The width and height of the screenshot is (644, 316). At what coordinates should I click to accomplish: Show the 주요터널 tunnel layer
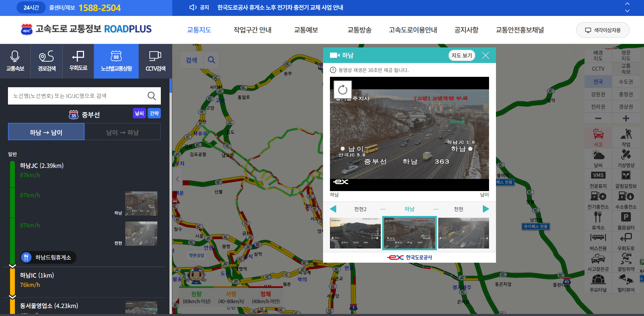coord(598,283)
